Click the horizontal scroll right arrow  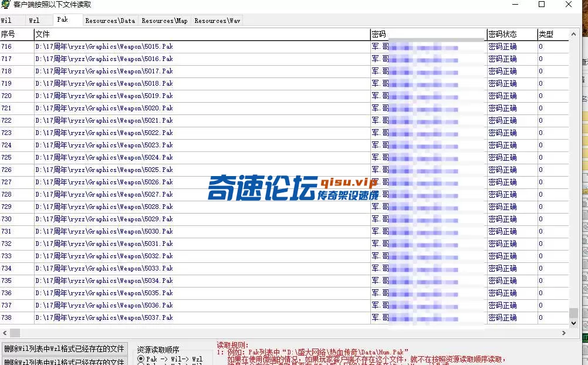click(563, 333)
